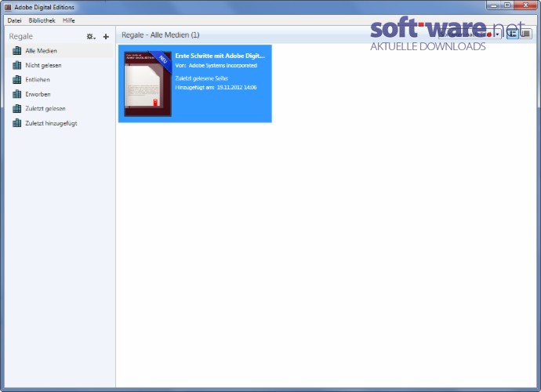Click the title Erste Schritte mit Adobe Digit...
The image size is (541, 392).
(x=220, y=56)
